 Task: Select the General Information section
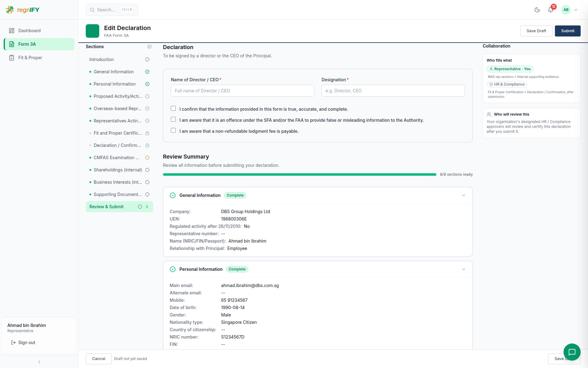[x=119, y=72]
